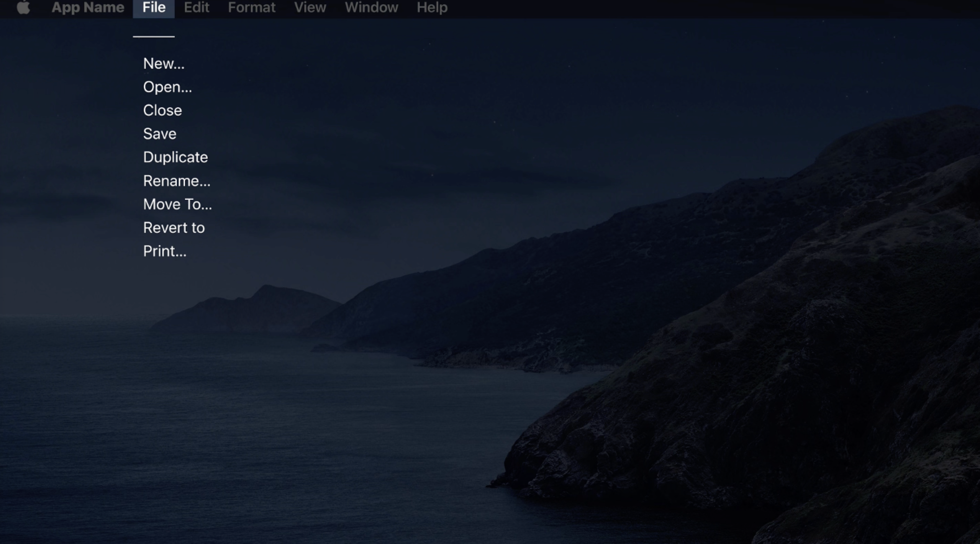The width and height of the screenshot is (980, 544).
Task: Select Duplicate menu item
Action: coord(175,157)
